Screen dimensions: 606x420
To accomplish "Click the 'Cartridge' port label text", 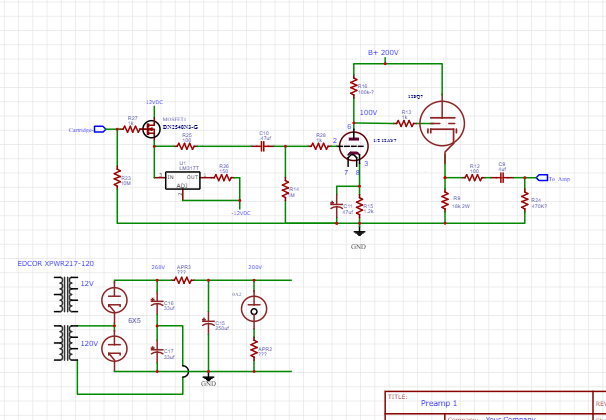I will tap(80, 130).
